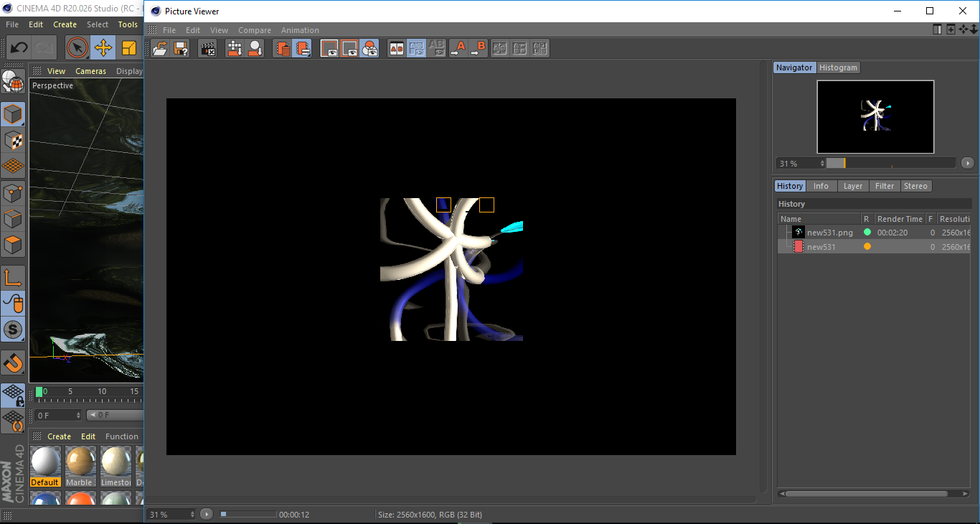Toggle Viewport Solo S icon
This screenshot has width=980, height=524.
pos(13,330)
